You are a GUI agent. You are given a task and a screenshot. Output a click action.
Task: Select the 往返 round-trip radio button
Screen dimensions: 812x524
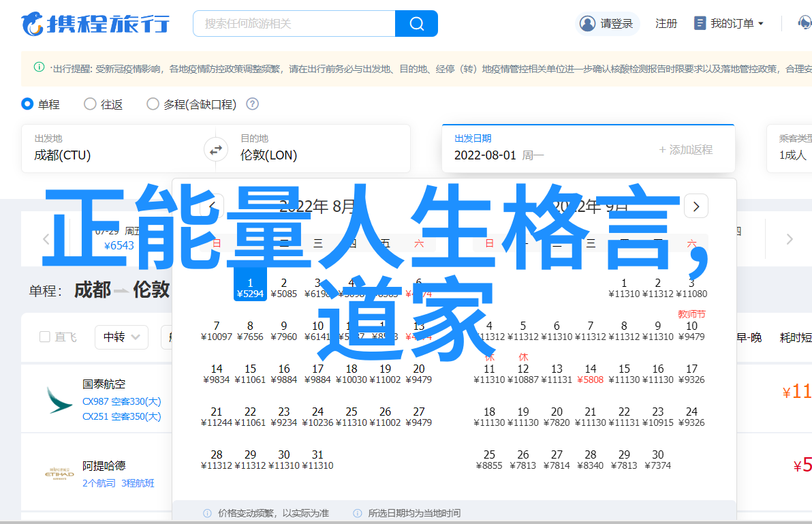(90, 104)
